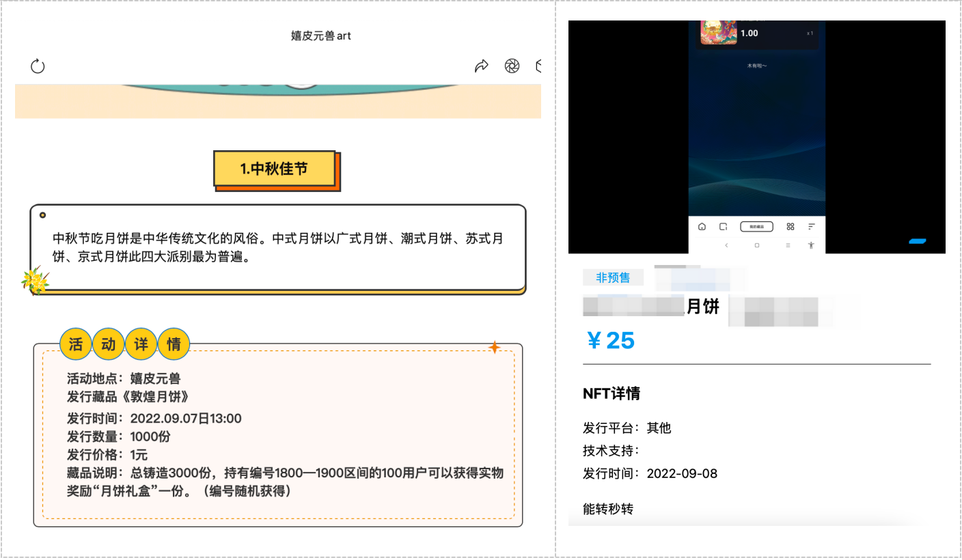The height and width of the screenshot is (560, 962).
Task: Click the 非预售 tag
Action: point(613,278)
